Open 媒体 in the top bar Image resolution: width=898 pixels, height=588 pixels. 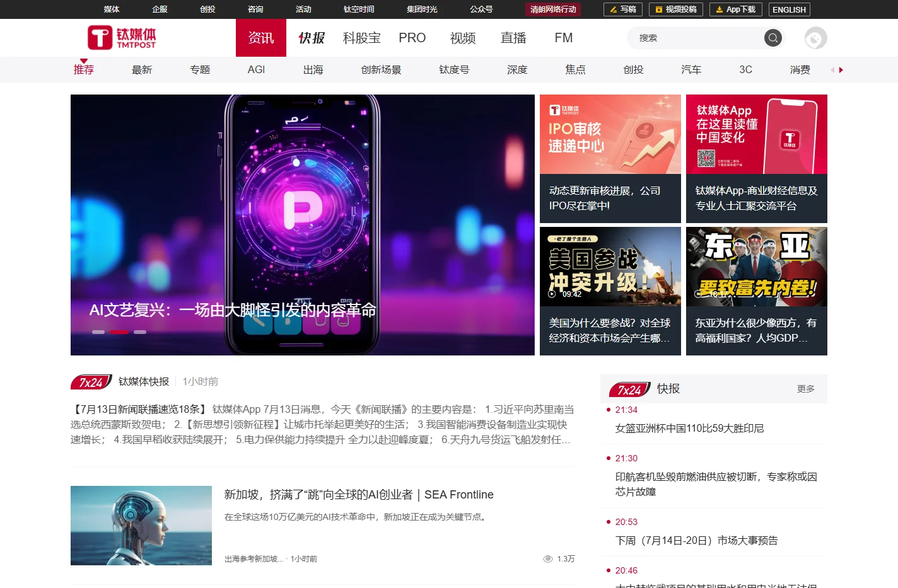(x=112, y=9)
